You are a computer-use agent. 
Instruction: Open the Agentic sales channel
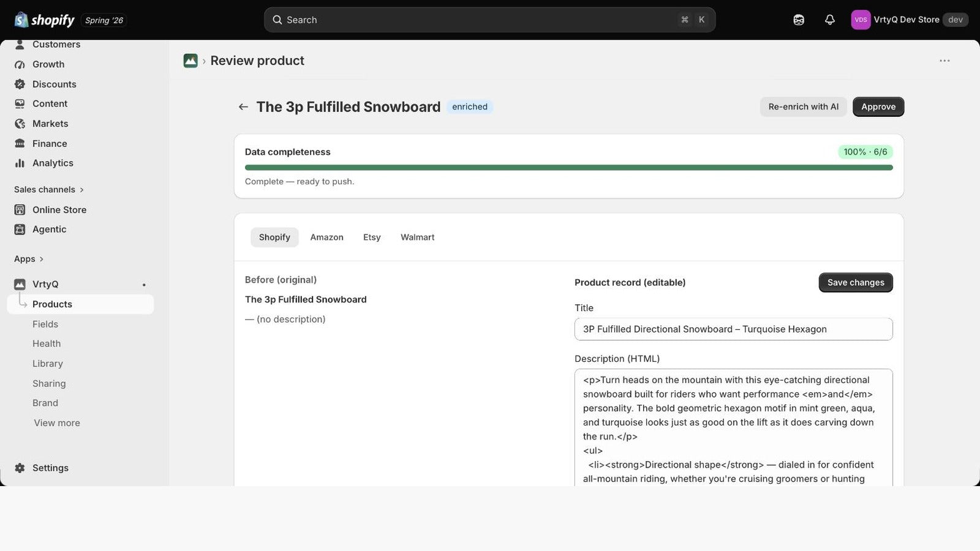49,229
